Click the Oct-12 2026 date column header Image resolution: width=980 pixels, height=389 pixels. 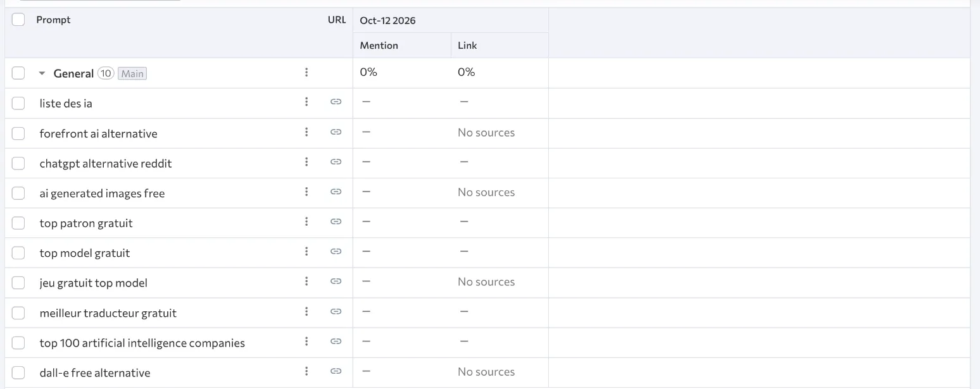(387, 20)
